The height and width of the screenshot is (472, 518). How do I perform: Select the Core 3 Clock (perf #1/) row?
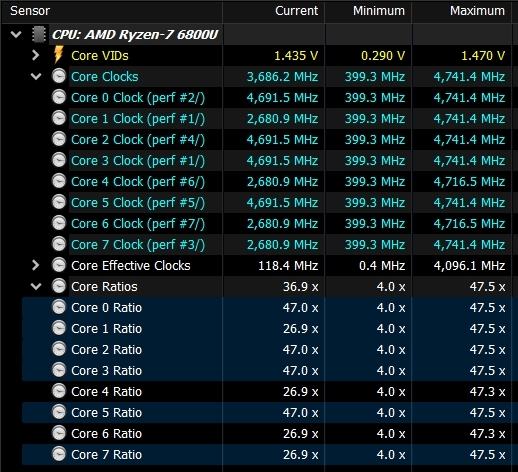(267, 161)
